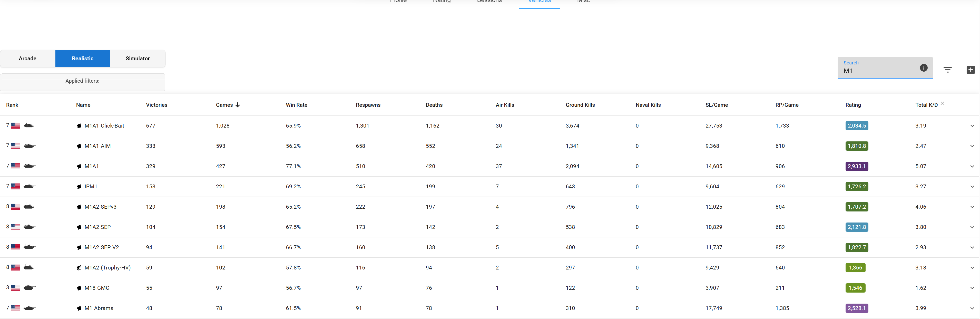This screenshot has width=980, height=319.
Task: Sort by the SL/Game column header
Action: coord(717,105)
